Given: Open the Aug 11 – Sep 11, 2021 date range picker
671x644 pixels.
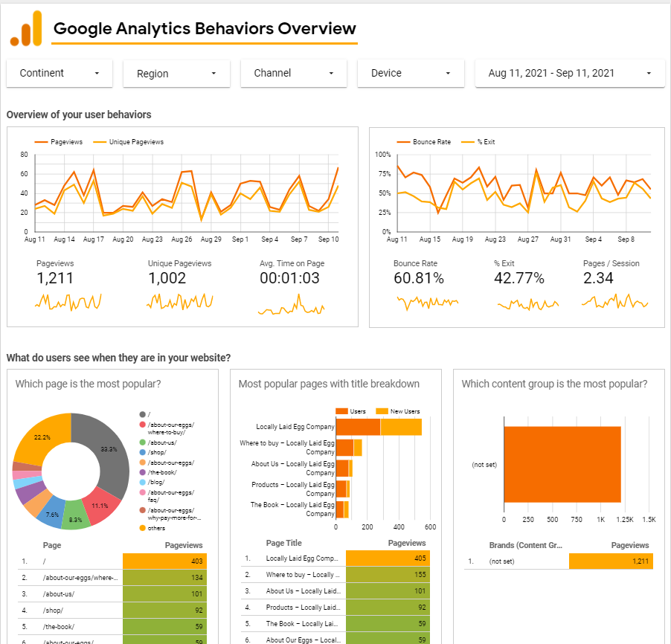Looking at the screenshot, I should click(x=570, y=73).
